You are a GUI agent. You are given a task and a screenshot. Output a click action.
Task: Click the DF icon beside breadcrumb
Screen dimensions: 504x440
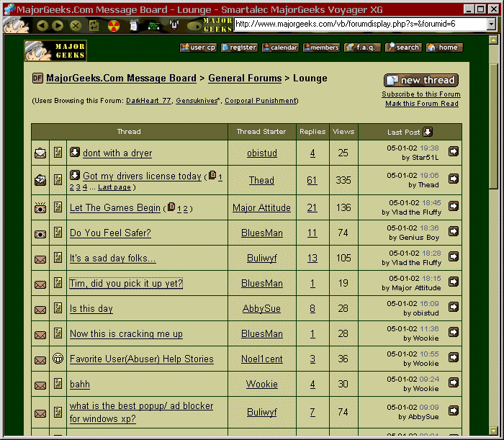(x=37, y=78)
